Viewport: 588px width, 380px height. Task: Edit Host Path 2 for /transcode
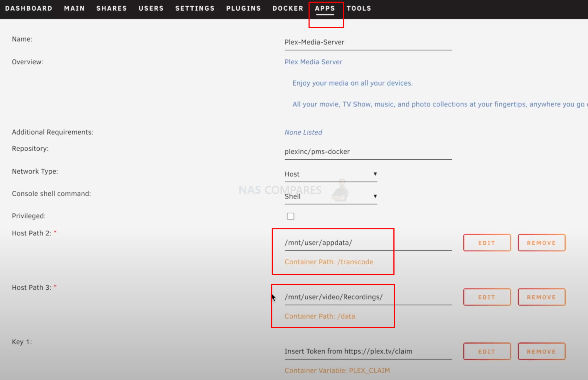(486, 243)
